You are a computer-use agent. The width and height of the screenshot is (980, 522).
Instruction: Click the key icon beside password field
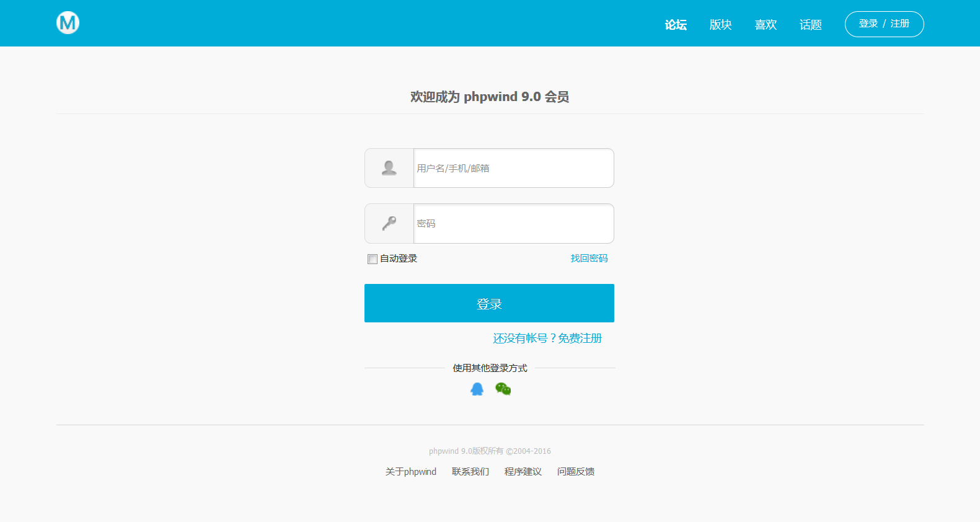[389, 223]
